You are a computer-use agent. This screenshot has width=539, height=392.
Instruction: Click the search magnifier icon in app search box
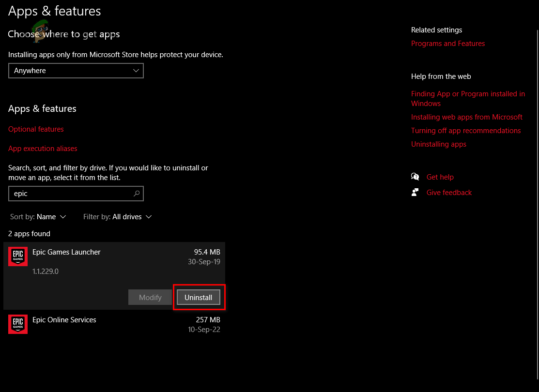[x=137, y=194]
